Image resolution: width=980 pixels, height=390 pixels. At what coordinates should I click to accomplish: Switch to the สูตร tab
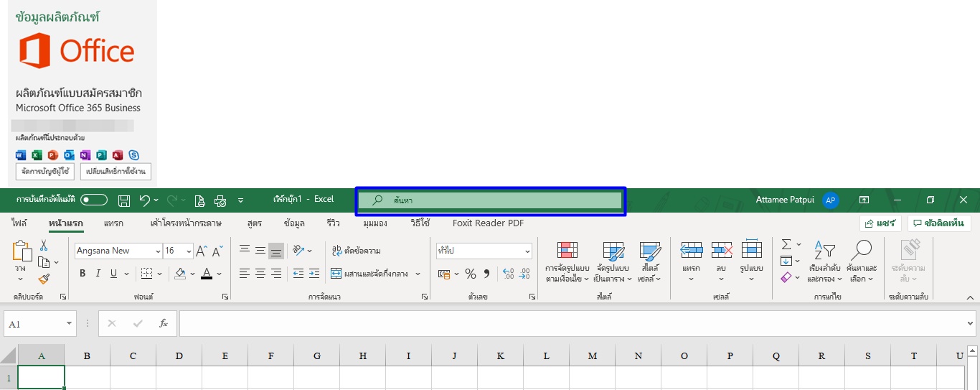(254, 223)
